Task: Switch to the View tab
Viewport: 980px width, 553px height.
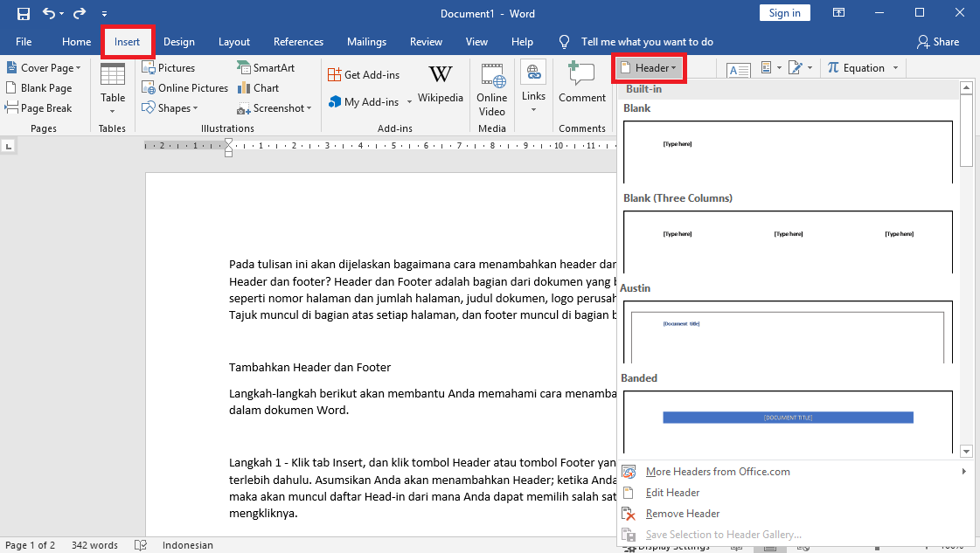Action: point(476,42)
